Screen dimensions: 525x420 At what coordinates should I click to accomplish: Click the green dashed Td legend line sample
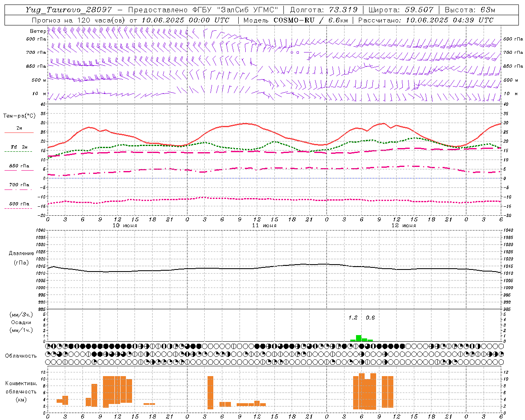click(x=18, y=152)
